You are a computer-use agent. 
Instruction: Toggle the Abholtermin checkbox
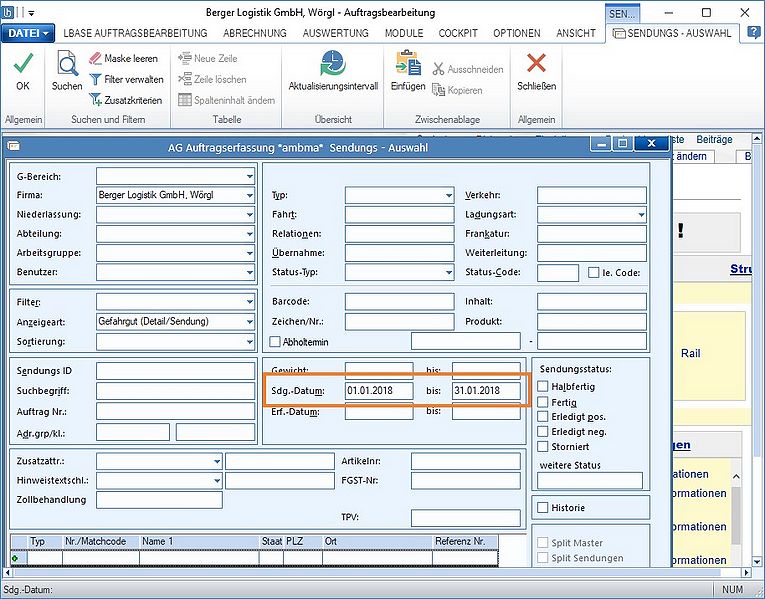[275, 341]
